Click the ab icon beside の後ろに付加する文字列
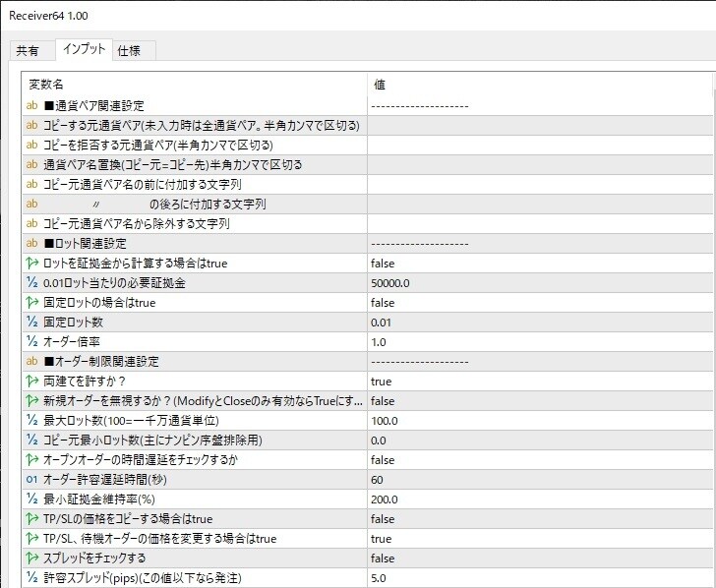This screenshot has width=716, height=588. tap(31, 204)
